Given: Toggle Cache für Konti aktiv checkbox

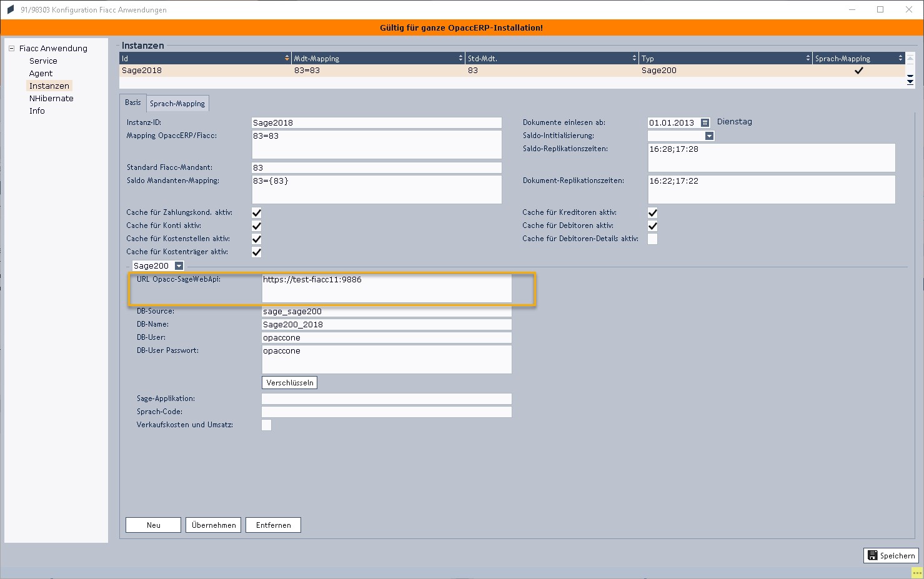Looking at the screenshot, I should (256, 226).
